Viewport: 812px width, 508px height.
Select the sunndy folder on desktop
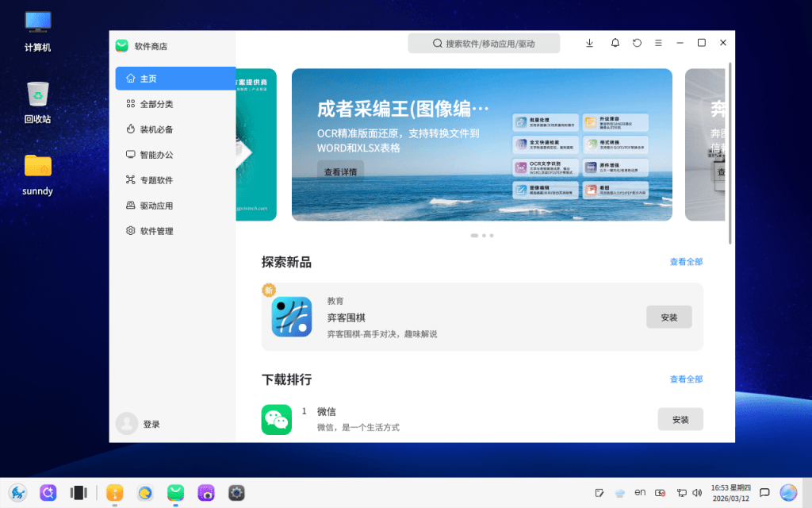coord(37,175)
